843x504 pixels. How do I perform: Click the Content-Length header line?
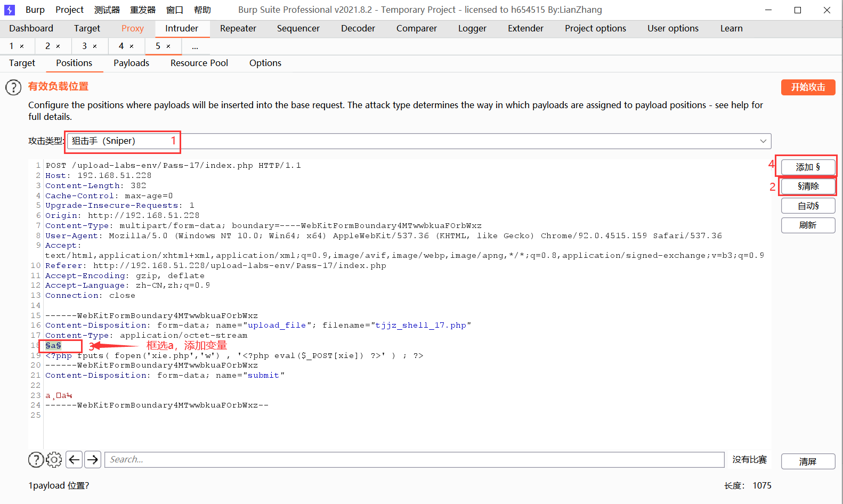coord(96,185)
